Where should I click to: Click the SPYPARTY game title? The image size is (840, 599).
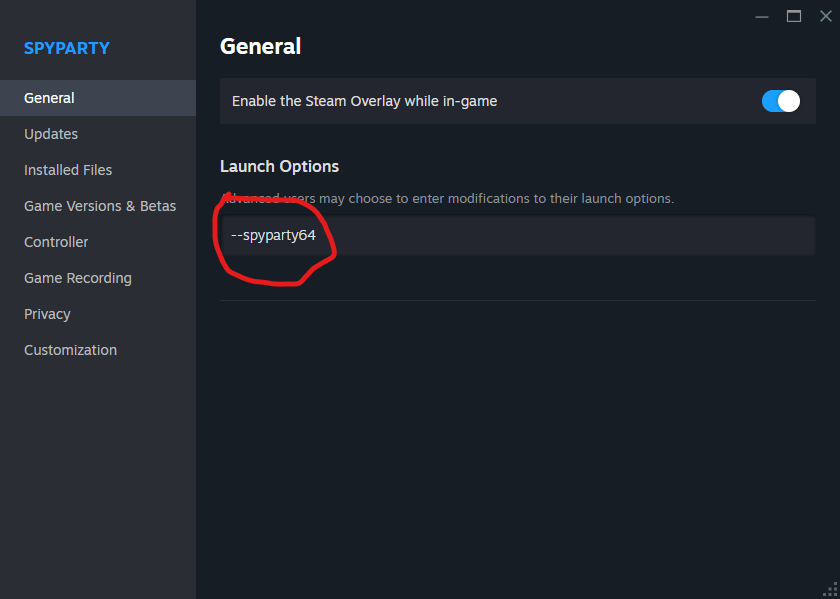pyautogui.click(x=67, y=48)
